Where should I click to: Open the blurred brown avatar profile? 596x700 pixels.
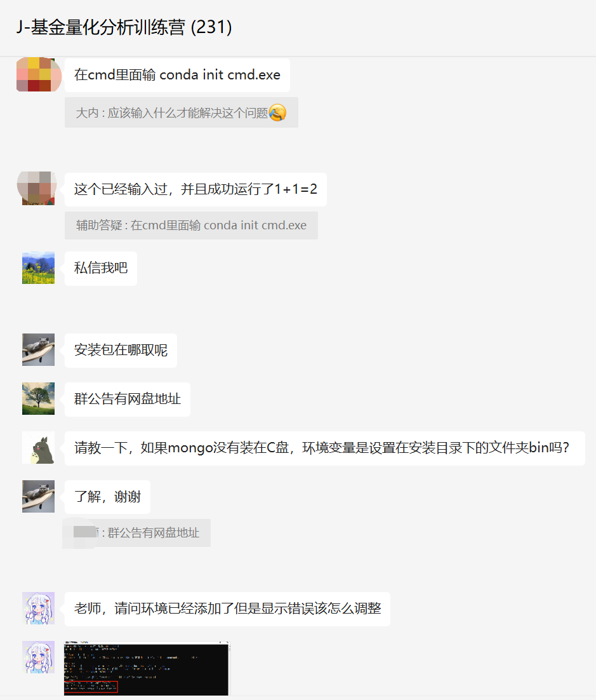[38, 188]
